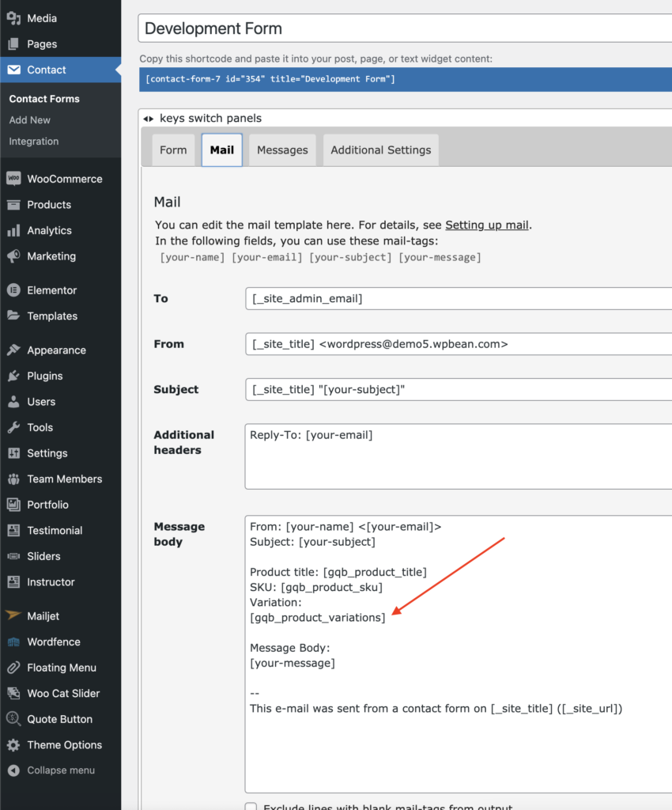
Task: Click the Instructor icon in sidebar
Action: point(13,582)
